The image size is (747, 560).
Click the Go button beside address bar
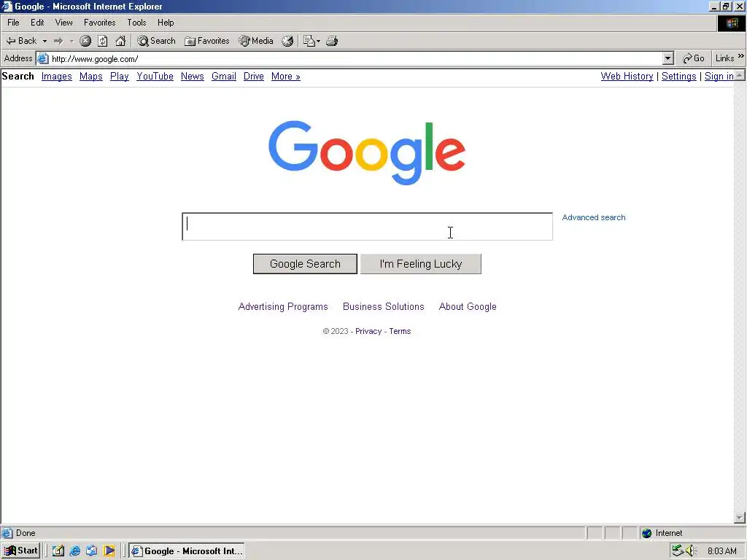coord(693,58)
